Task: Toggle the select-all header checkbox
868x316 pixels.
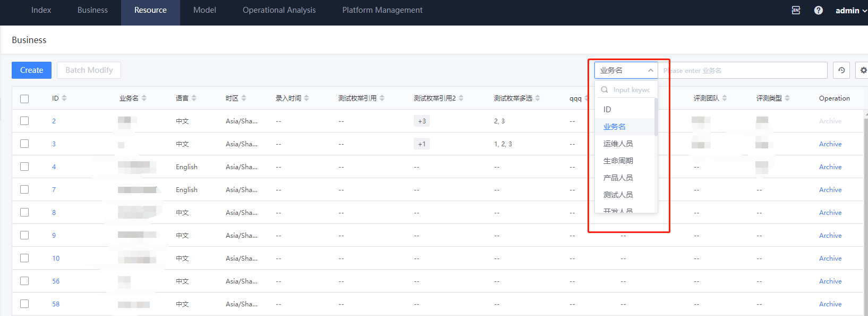Action: click(x=24, y=99)
